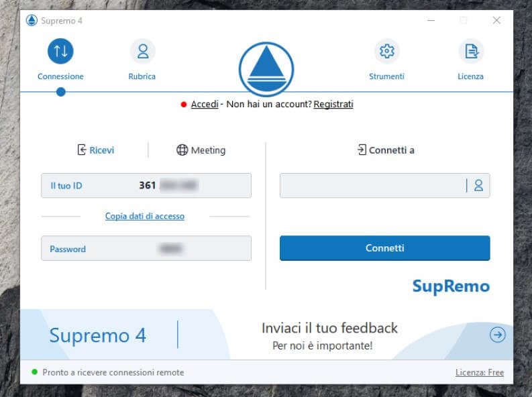Image resolution: width=532 pixels, height=397 pixels.
Task: Click the Rubrica label
Action: pos(142,76)
